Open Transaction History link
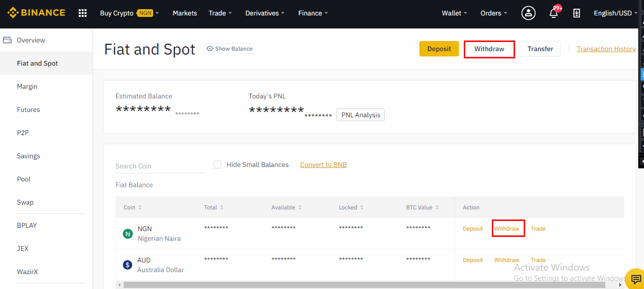Screen dimensions: 644x289 pyautogui.click(x=606, y=49)
